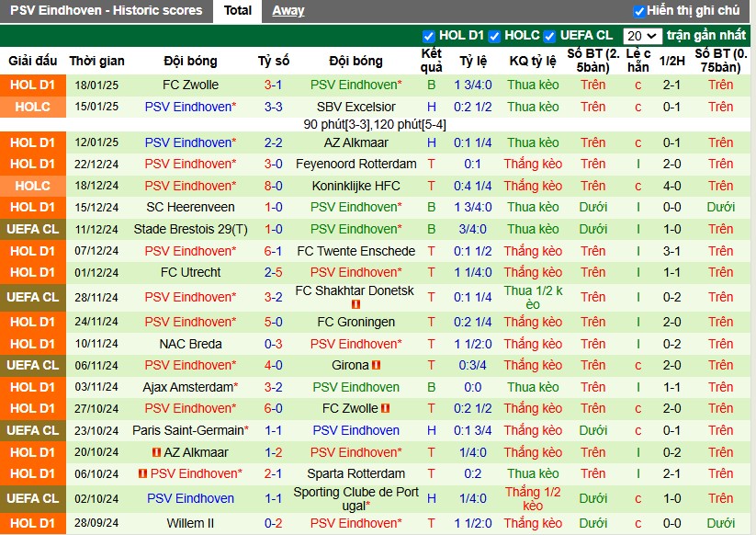756x535 pixels.
Task: Uncheck the HOLC filter checkbox
Action: [494, 36]
